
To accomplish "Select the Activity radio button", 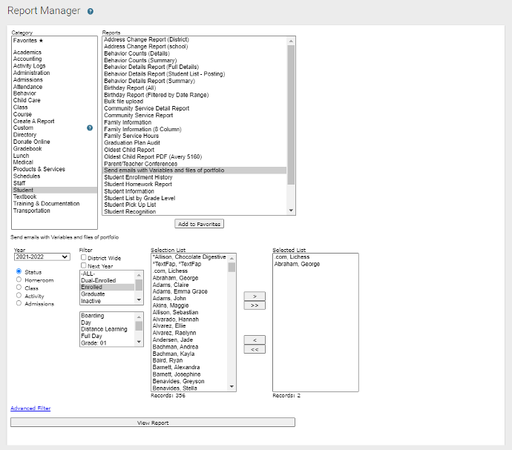I will pos(19,295).
